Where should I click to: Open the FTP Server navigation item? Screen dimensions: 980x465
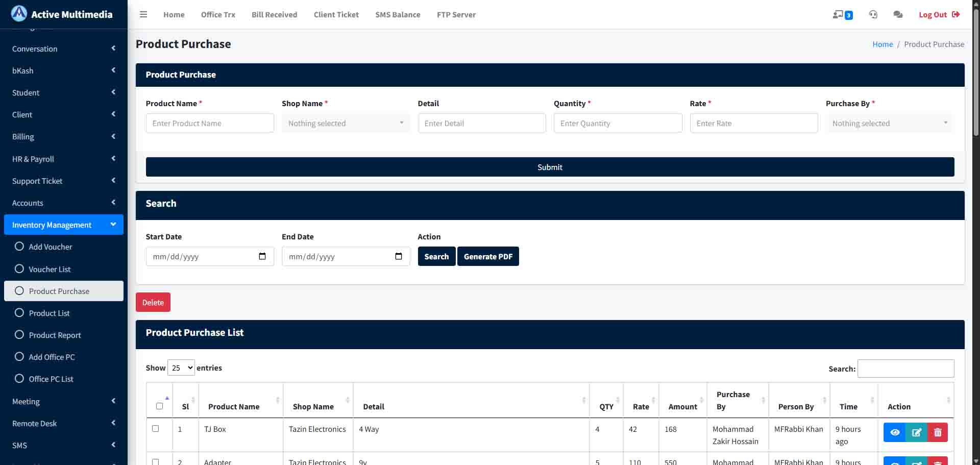pyautogui.click(x=456, y=14)
